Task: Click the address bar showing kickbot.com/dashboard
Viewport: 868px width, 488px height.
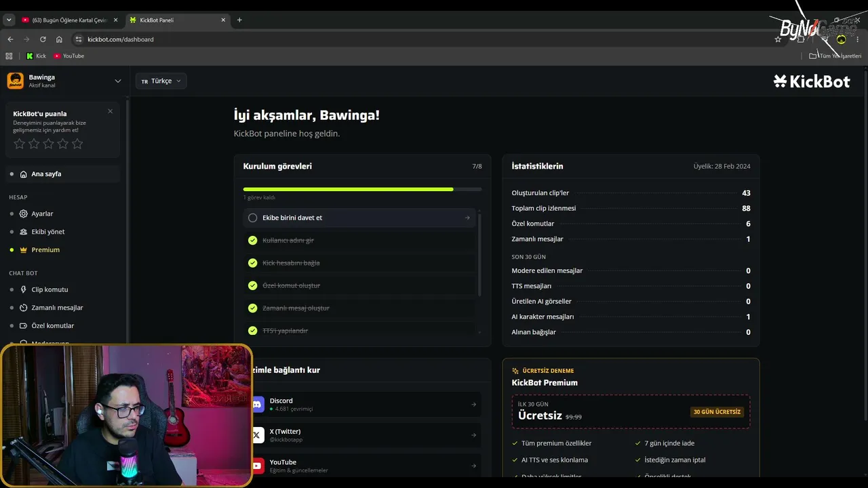Action: click(x=427, y=39)
